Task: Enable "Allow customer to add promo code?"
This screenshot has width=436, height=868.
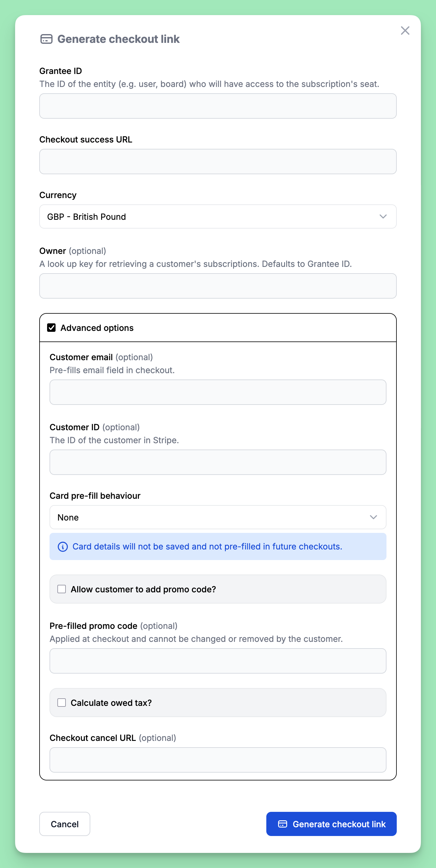Action: click(x=61, y=589)
